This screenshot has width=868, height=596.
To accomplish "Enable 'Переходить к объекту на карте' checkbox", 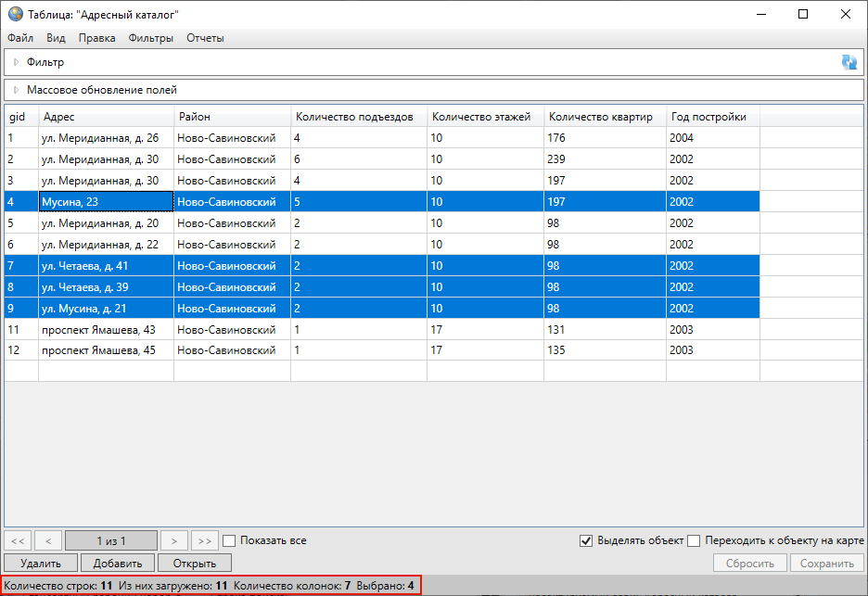I will 694,540.
